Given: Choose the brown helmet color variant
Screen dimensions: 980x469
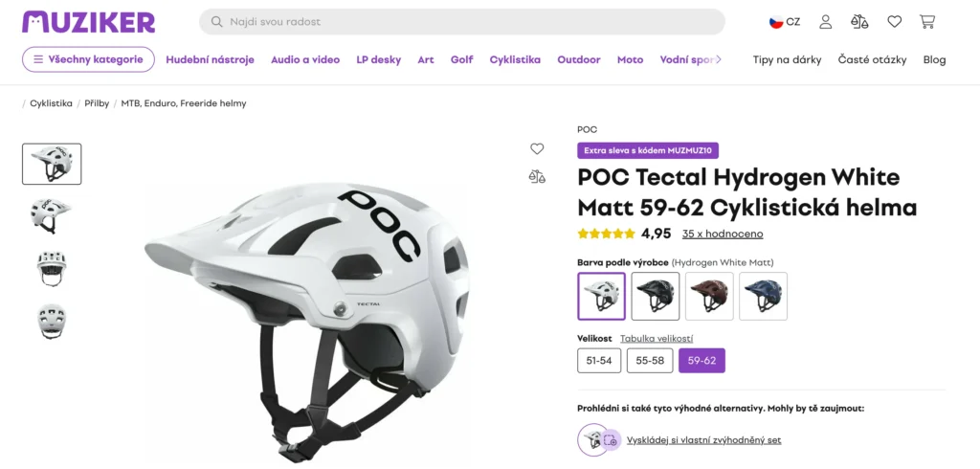Looking at the screenshot, I should pyautogui.click(x=709, y=296).
